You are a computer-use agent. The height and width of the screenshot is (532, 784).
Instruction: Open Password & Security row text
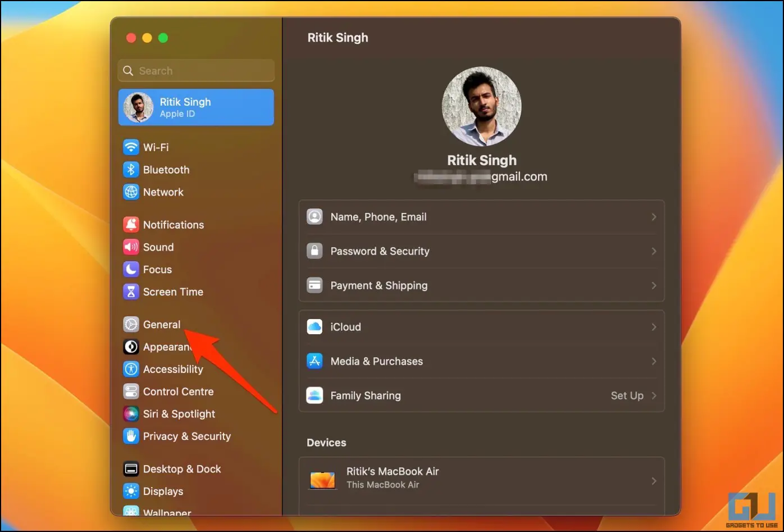pos(380,251)
